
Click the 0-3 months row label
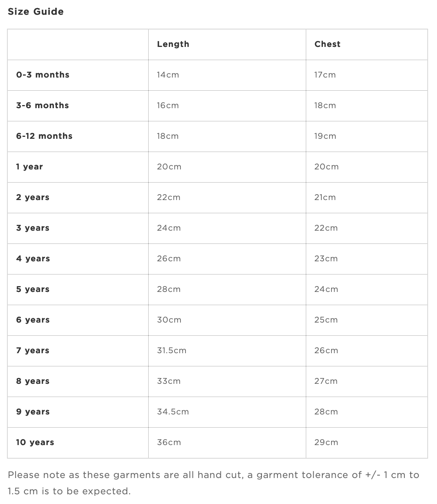click(x=43, y=75)
